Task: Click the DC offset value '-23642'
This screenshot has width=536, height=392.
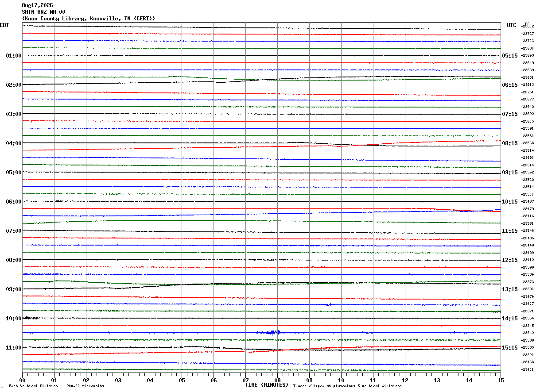Action: [527, 107]
